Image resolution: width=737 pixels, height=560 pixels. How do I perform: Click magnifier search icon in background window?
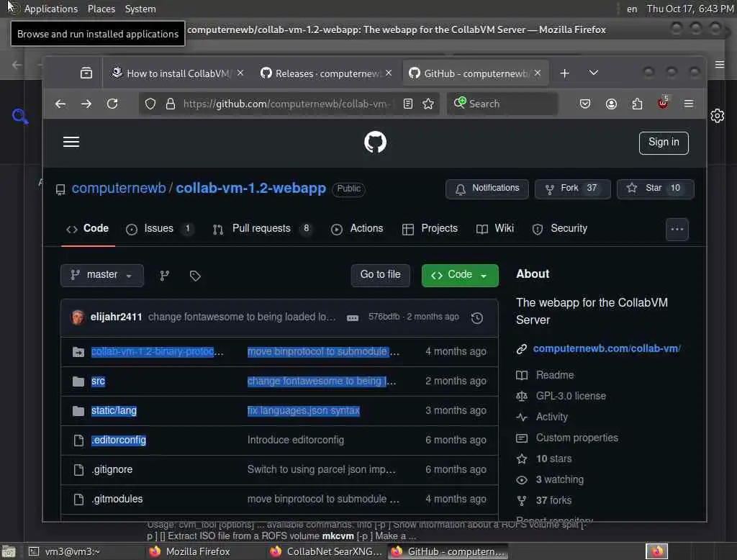point(20,116)
